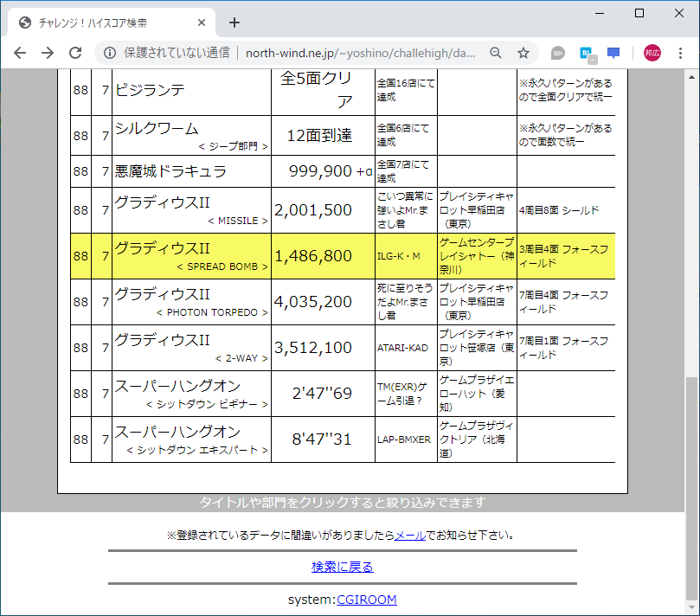Open the Chrome three-dot menu
Viewport: 700px width, 616px height.
coord(680,53)
